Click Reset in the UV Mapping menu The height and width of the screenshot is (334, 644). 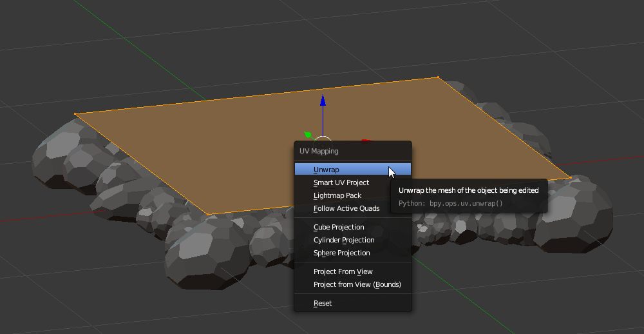coord(323,303)
